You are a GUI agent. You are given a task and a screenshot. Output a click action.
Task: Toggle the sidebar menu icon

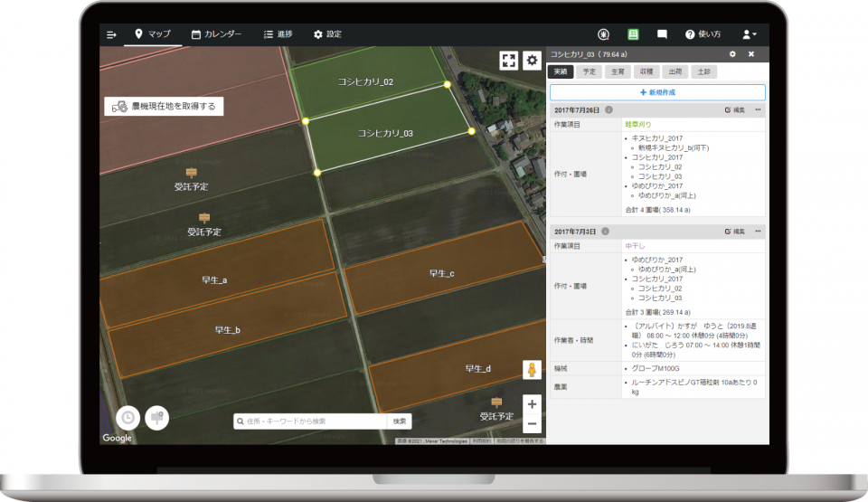[112, 34]
